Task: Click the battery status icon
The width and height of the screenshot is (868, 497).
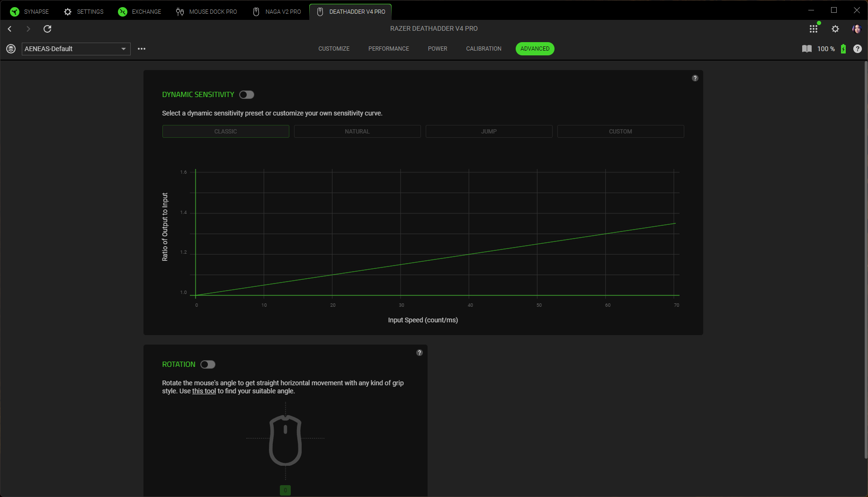Action: (x=843, y=49)
